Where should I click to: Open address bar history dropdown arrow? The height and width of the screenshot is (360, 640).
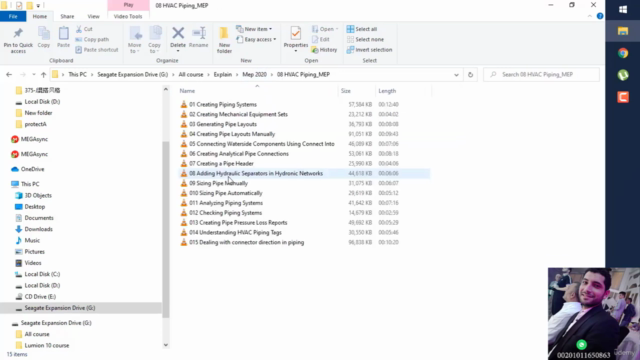pos(456,75)
